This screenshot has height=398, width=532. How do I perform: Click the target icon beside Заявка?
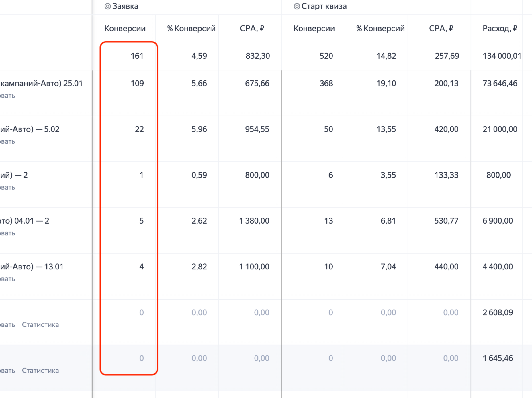pyautogui.click(x=107, y=6)
